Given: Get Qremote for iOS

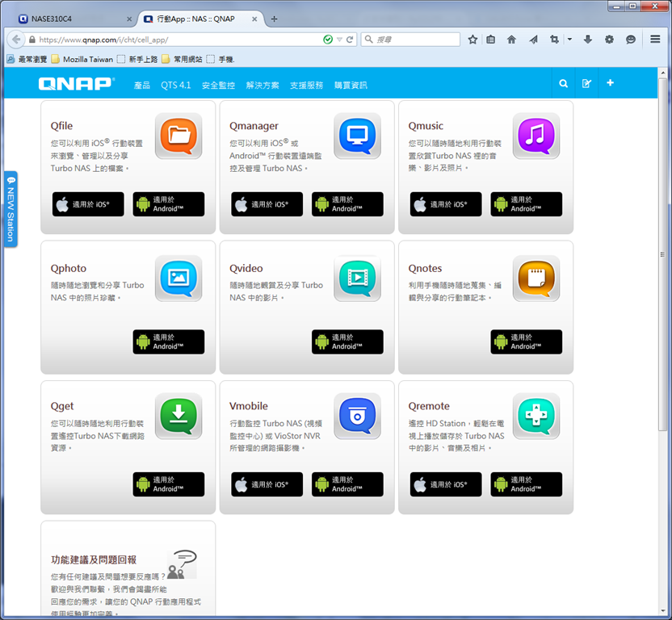Looking at the screenshot, I should (446, 484).
